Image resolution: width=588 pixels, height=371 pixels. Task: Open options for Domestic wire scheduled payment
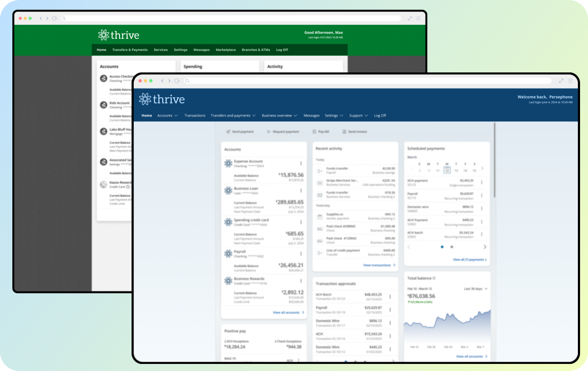(482, 208)
